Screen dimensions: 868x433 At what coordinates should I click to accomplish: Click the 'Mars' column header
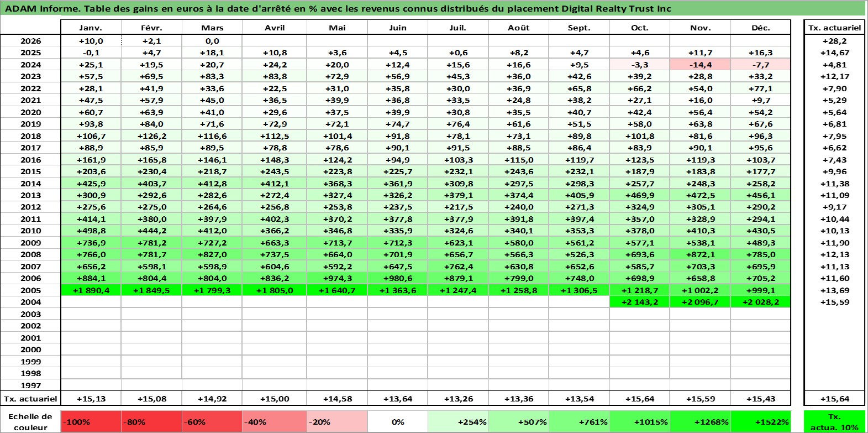[212, 28]
